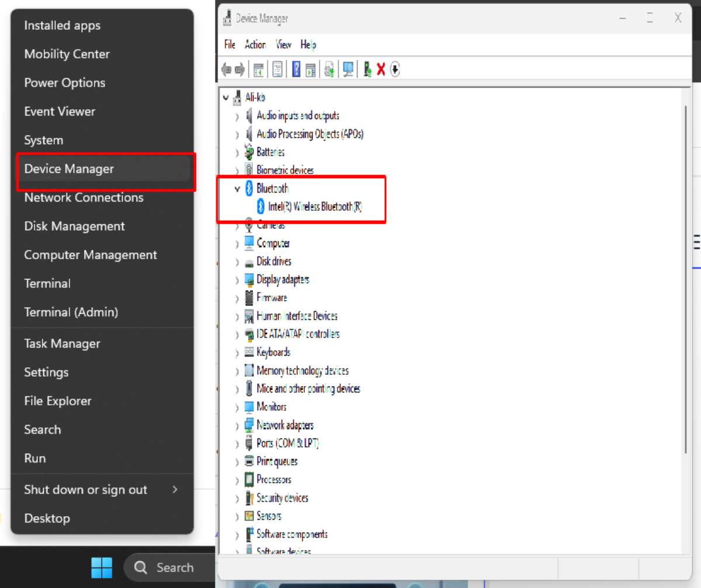
Task: Select Mobility Center in the context menu
Action: point(102,54)
